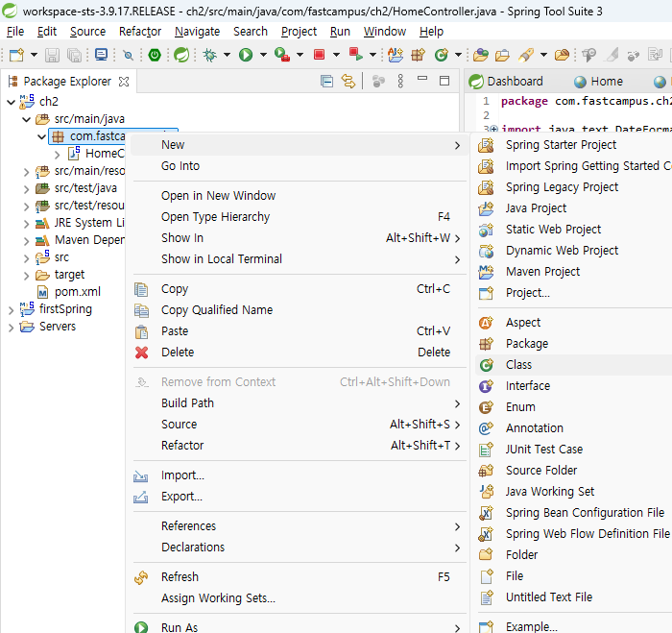The height and width of the screenshot is (633, 672).
Task: Click the Aspect icon in New submenu
Action: point(486,323)
